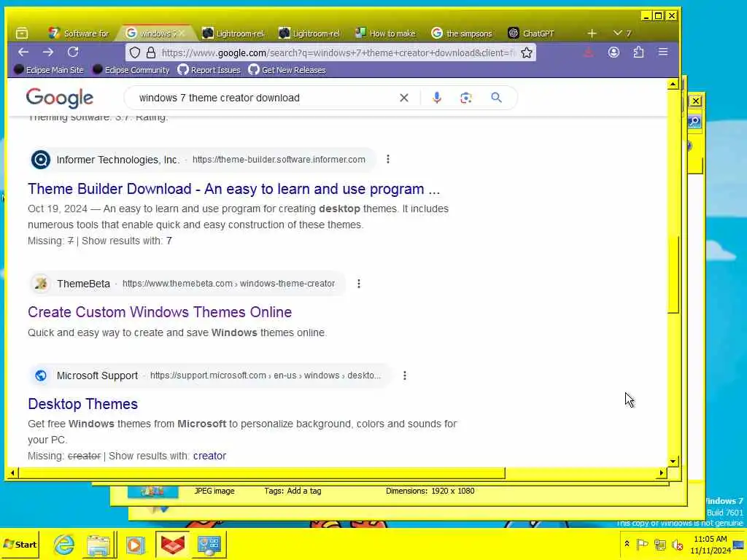Show results with 7 link
The width and height of the screenshot is (747, 560).
[169, 241]
